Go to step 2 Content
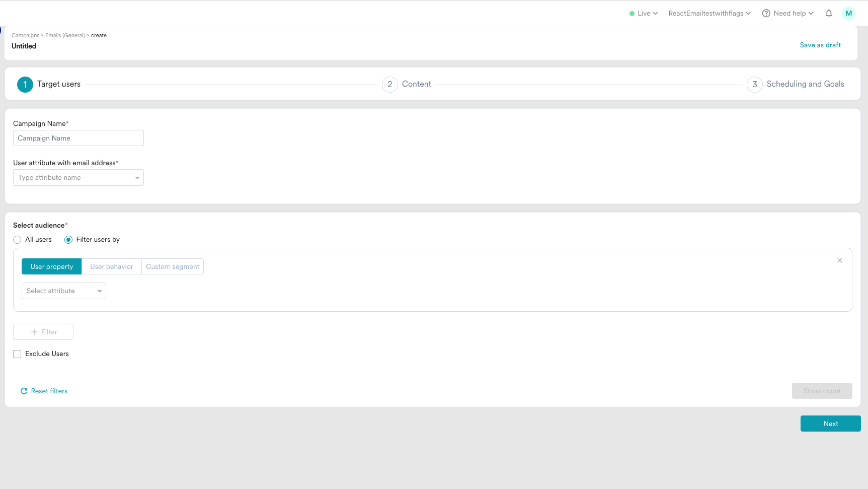 [x=407, y=84]
